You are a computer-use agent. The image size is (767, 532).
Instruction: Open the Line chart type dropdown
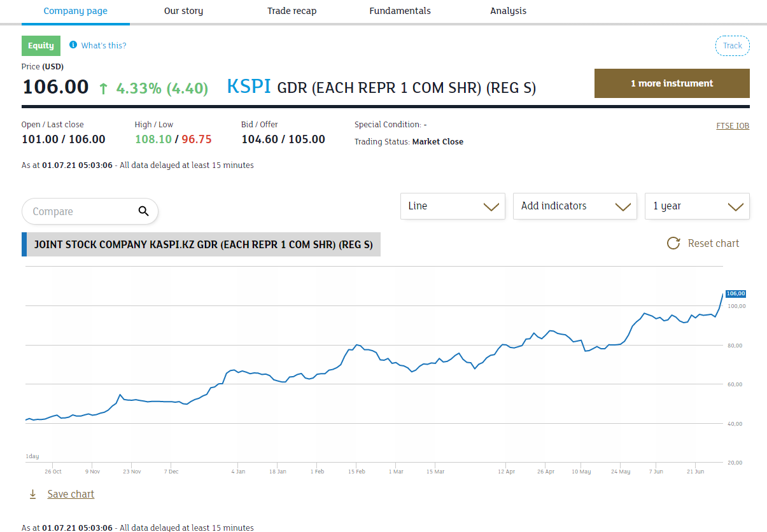click(x=453, y=206)
